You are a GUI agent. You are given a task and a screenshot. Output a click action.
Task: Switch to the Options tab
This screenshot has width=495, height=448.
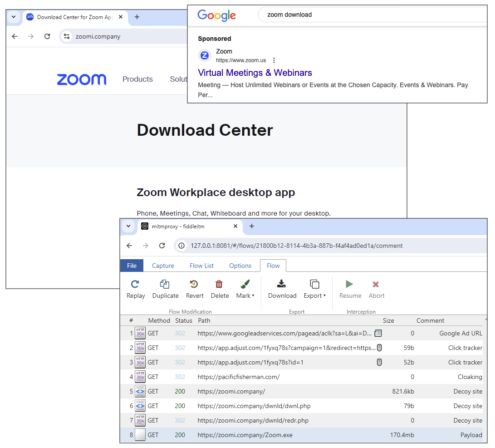(240, 266)
